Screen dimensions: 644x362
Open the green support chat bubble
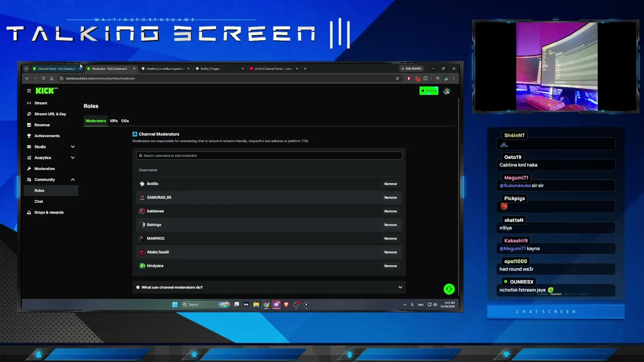[x=449, y=289]
